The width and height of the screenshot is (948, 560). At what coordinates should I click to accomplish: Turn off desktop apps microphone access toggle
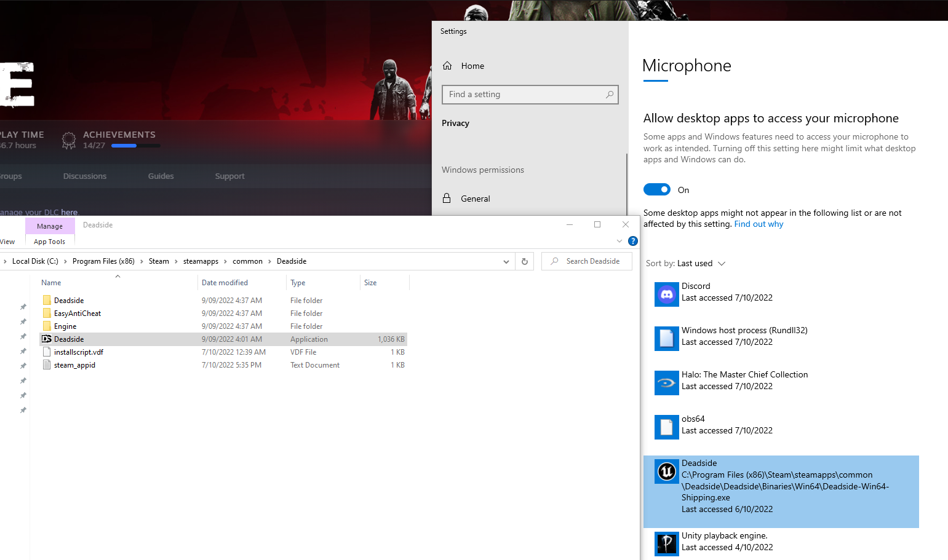(656, 190)
